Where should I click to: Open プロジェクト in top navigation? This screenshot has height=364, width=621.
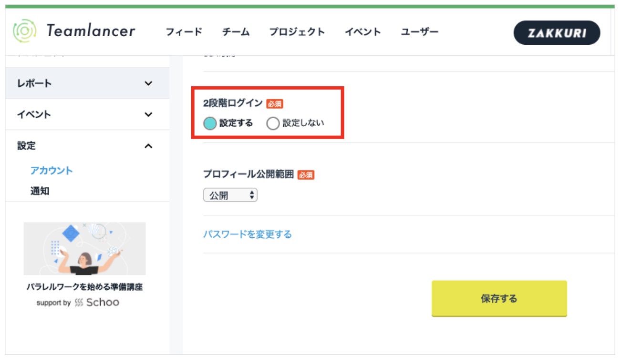pyautogui.click(x=297, y=32)
